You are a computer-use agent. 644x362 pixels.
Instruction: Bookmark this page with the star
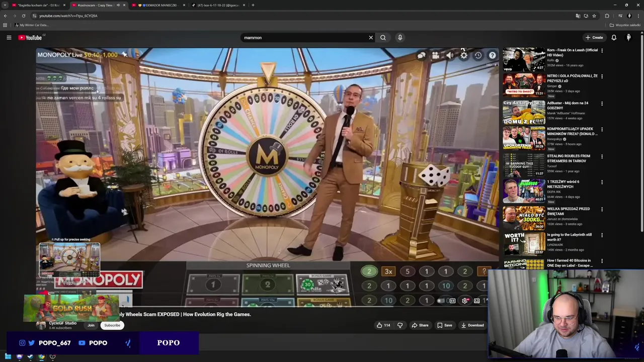coord(594,16)
